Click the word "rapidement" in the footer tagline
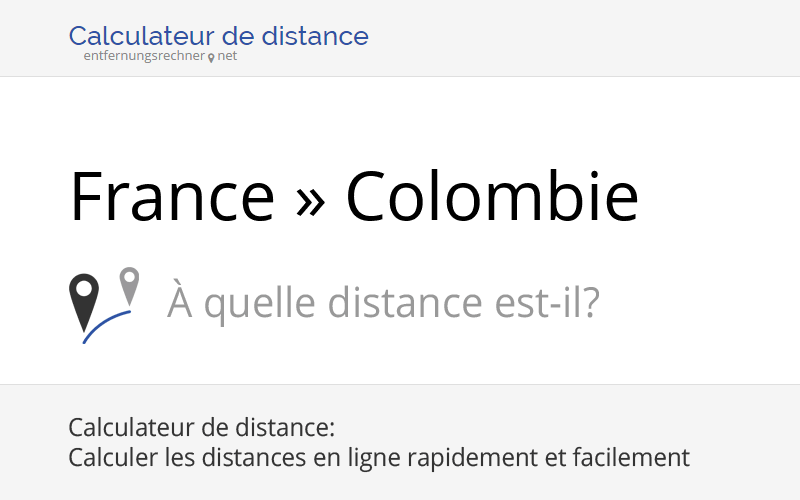The height and width of the screenshot is (500, 800). (472, 458)
